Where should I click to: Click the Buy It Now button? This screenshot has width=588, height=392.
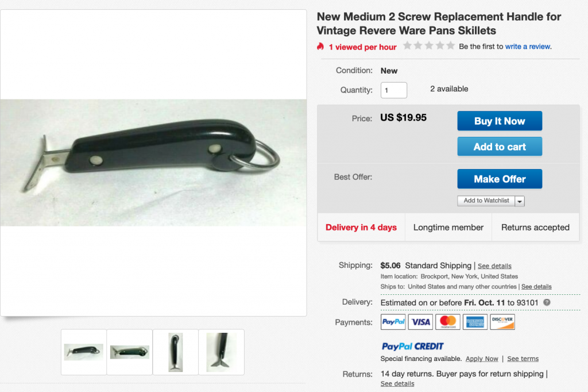click(500, 121)
